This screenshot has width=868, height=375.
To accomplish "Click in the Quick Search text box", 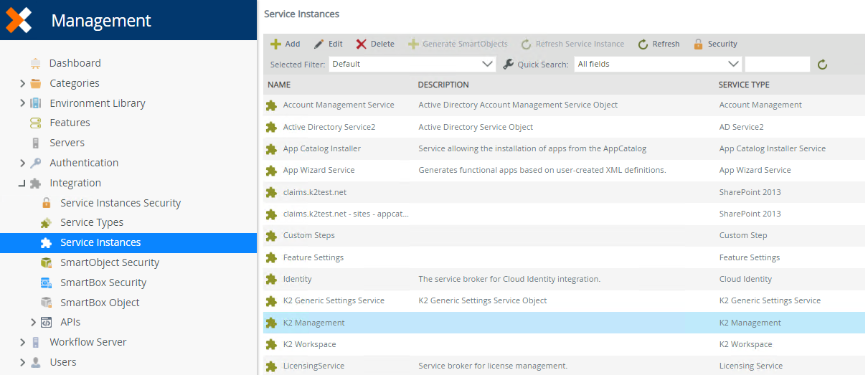I will 777,65.
